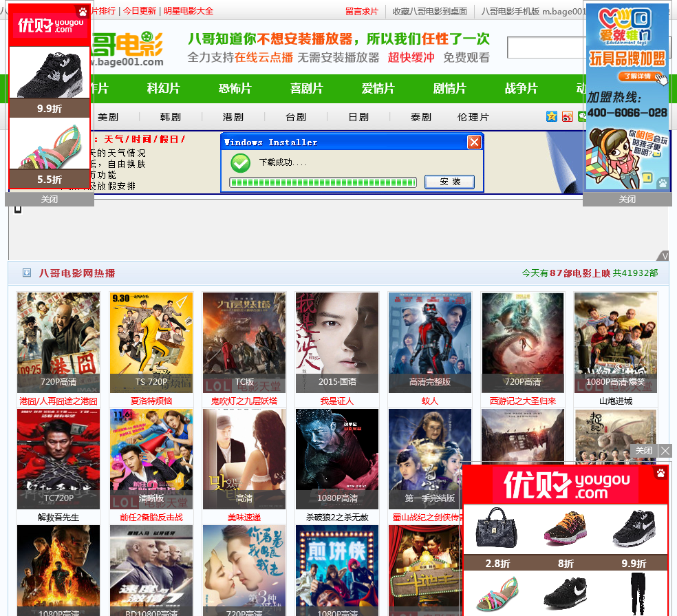Select the 伦理片 sub-category
Viewport: 677px width, 616px height.
pos(473,117)
